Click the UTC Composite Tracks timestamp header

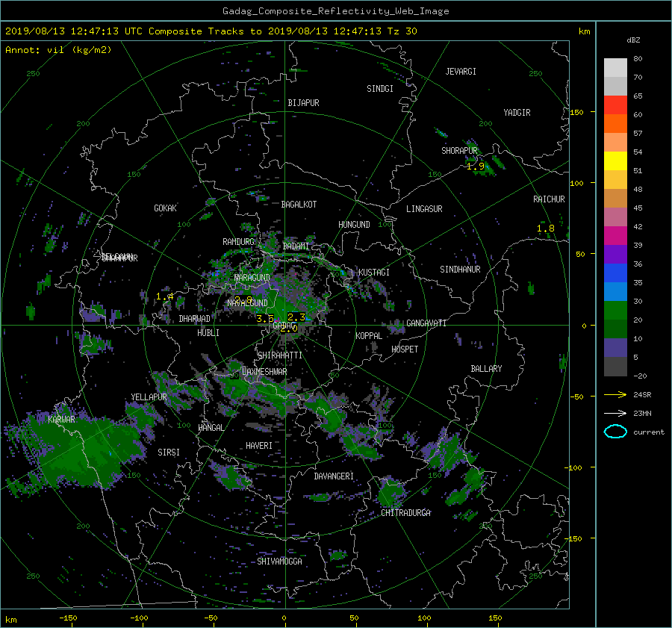pos(211,31)
